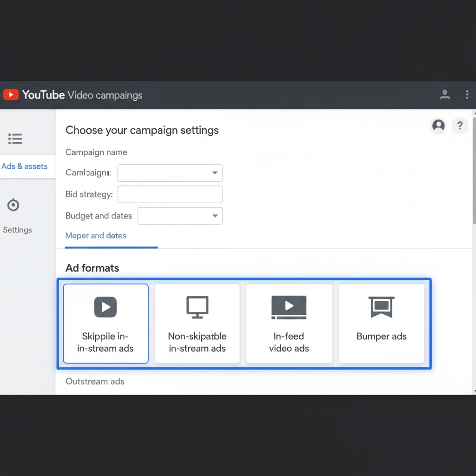Screen dimensions: 476x476
Task: Open Settings label in the sidebar
Action: pos(17,230)
